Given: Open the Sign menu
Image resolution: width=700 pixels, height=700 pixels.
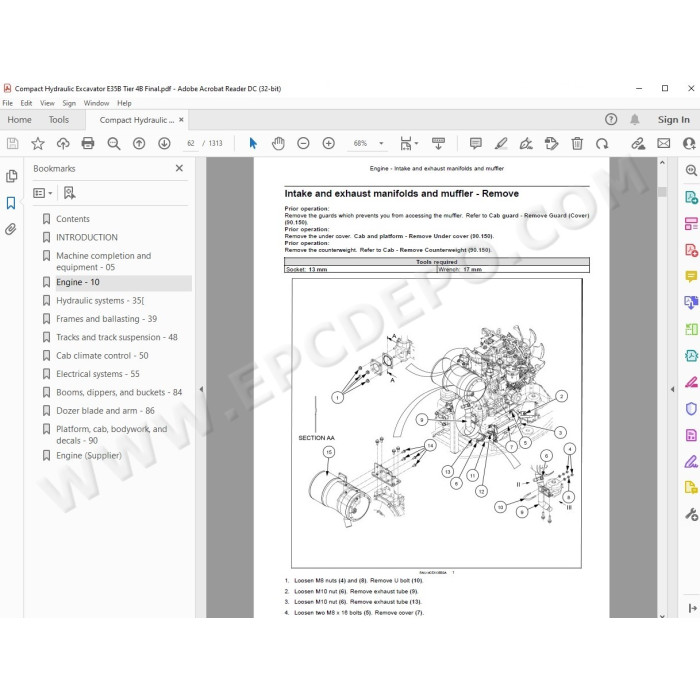Looking at the screenshot, I should click(x=69, y=103).
